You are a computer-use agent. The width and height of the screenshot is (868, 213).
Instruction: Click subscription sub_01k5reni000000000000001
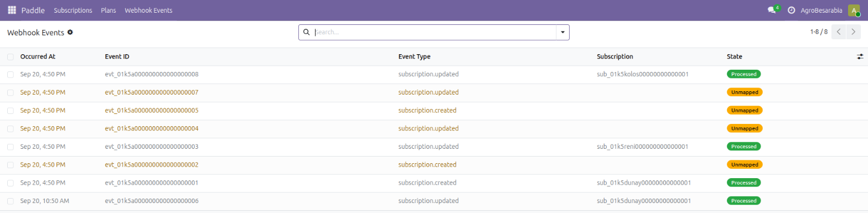tap(642, 147)
